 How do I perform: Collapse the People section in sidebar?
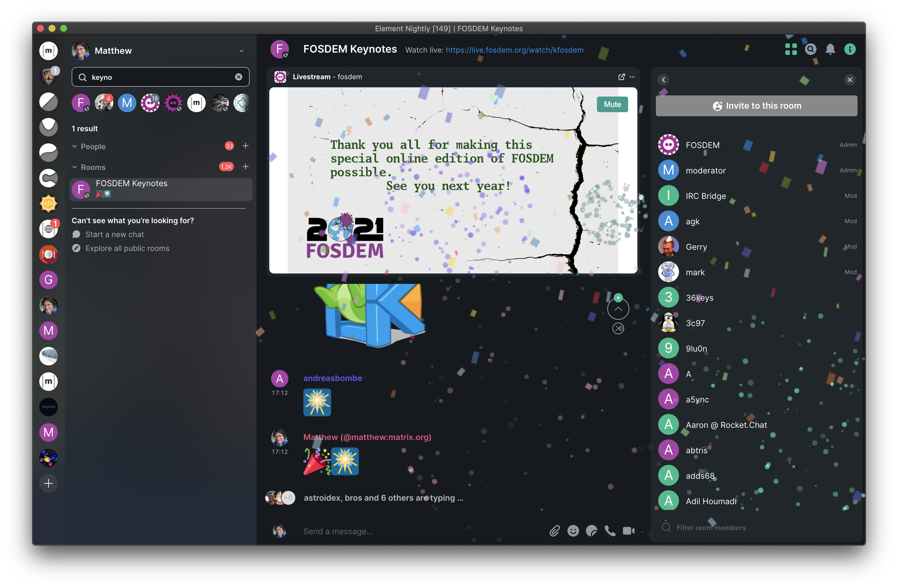(x=74, y=146)
